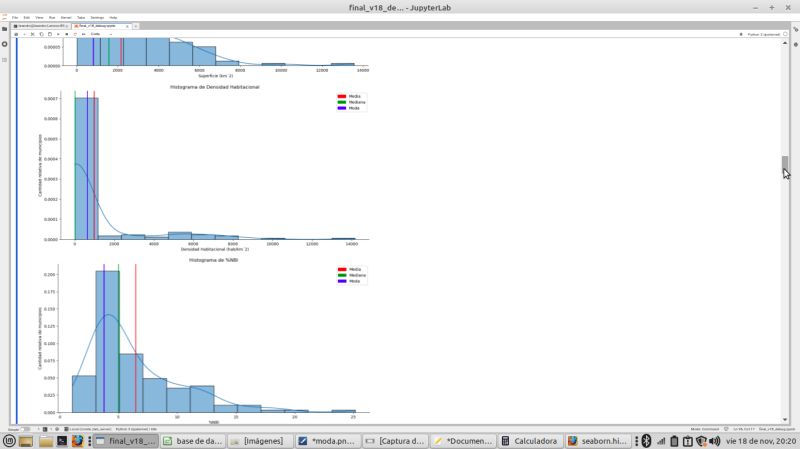Open the property inspector on right sidebar

[795, 29]
